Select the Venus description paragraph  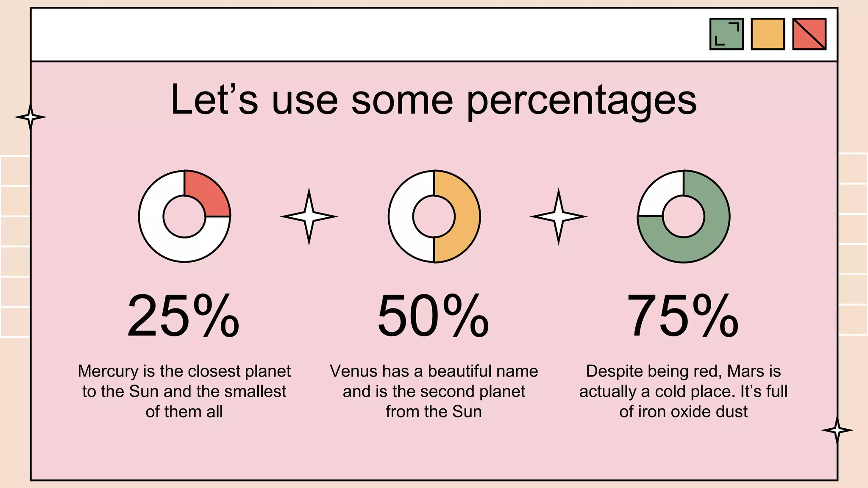(434, 391)
